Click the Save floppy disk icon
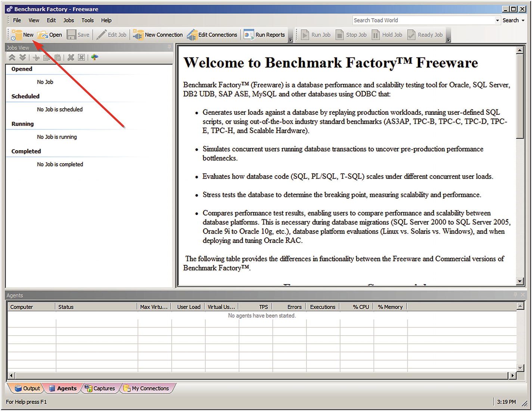This screenshot has width=532, height=411. coord(71,35)
